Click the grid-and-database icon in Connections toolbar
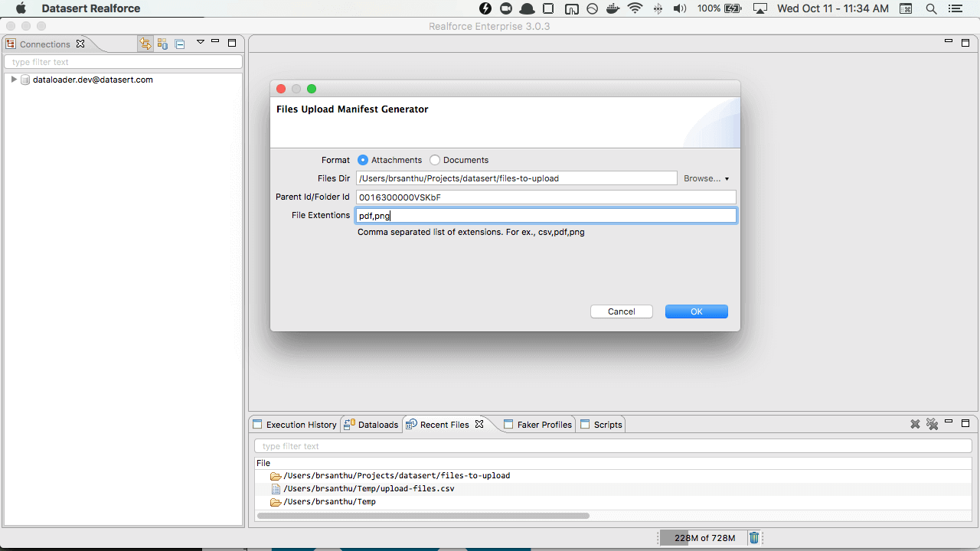The height and width of the screenshot is (551, 980). (x=162, y=44)
